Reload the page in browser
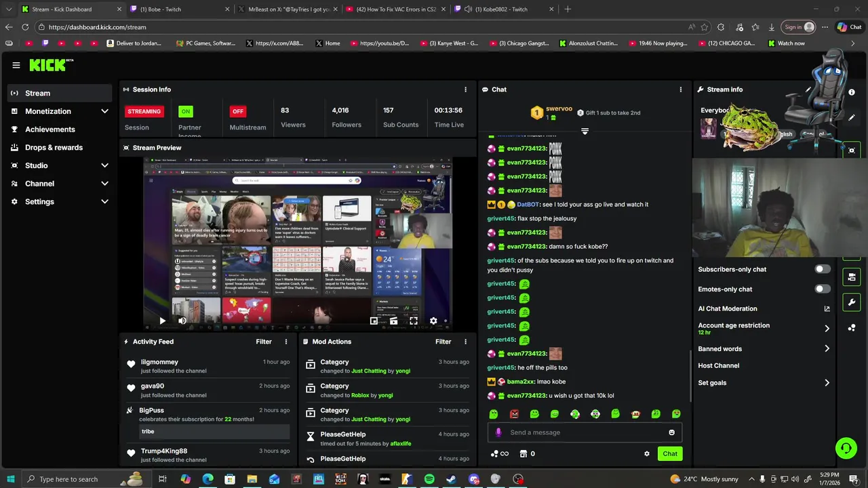 pos(25,27)
